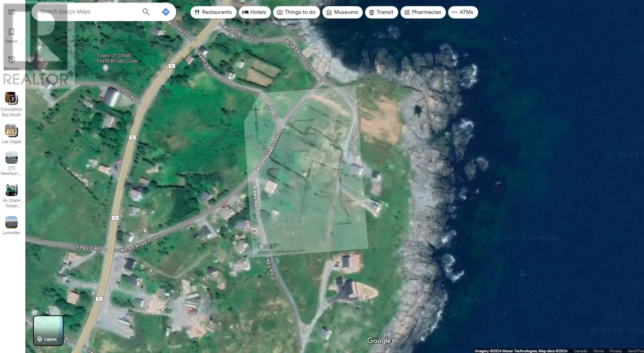Show Transit options chip
644x353 pixels.
point(381,12)
